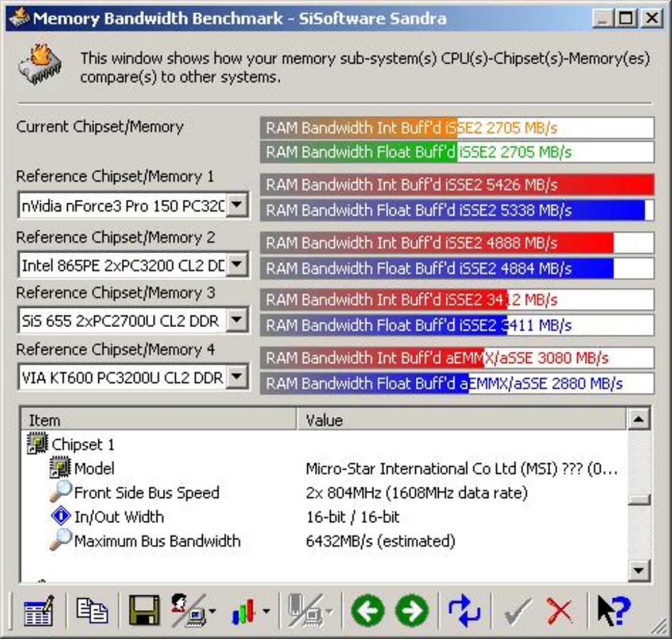Click the greyed-out computer module toolbar icon
This screenshot has height=639, width=672.
coord(306,610)
